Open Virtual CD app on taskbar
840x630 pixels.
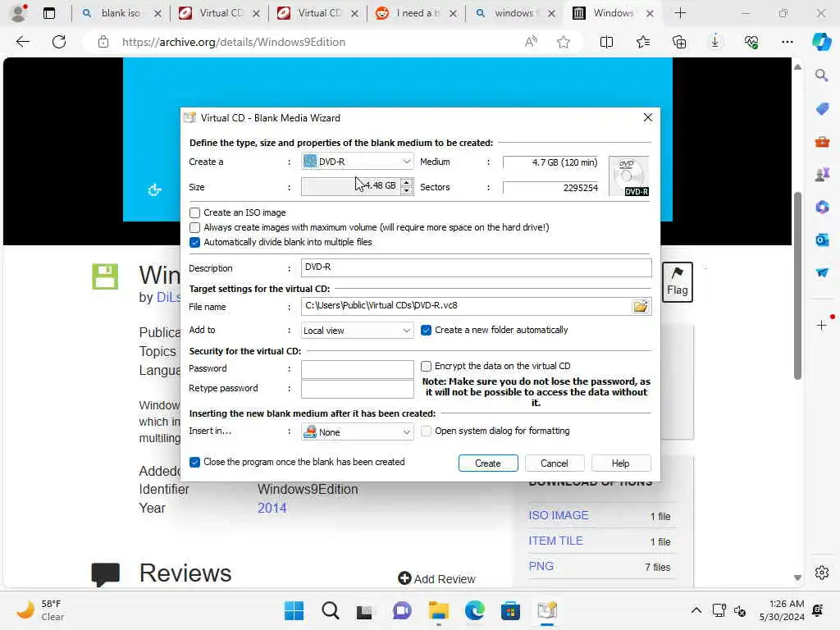547,610
